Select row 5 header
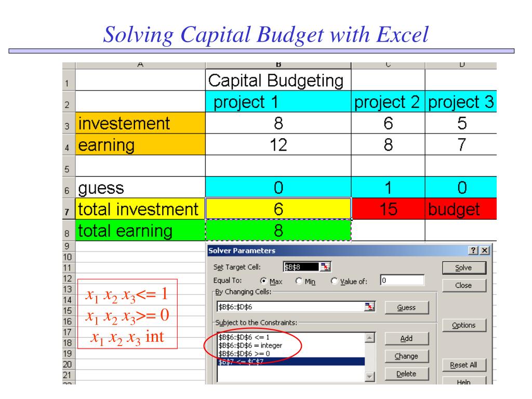 68,166
